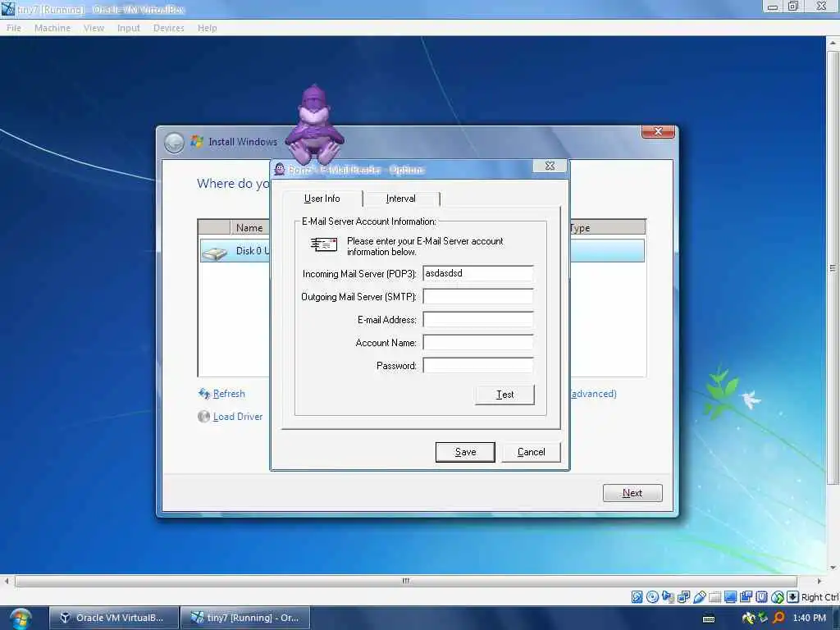This screenshot has height=630, width=840.
Task: Click the mouse integration status icon
Action: 778,597
